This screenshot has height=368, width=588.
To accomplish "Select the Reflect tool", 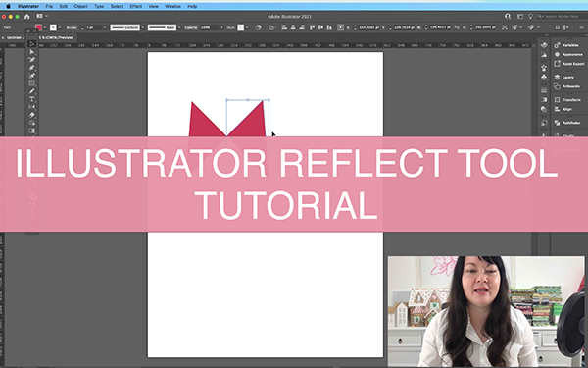I will click(x=32, y=107).
